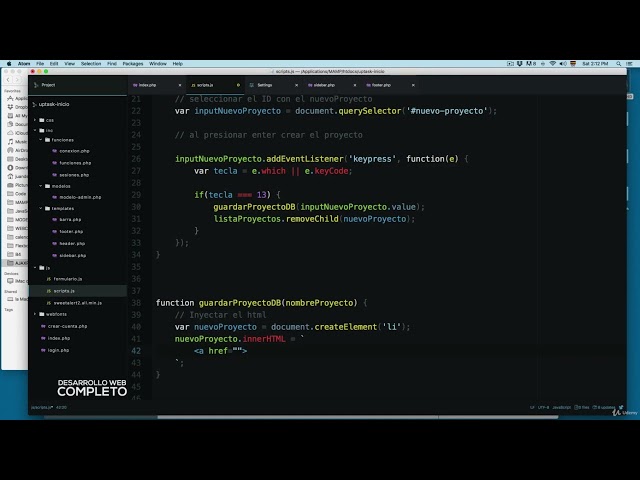Open index.php in the project tree
Screen dimensions: 640x480
click(59, 338)
